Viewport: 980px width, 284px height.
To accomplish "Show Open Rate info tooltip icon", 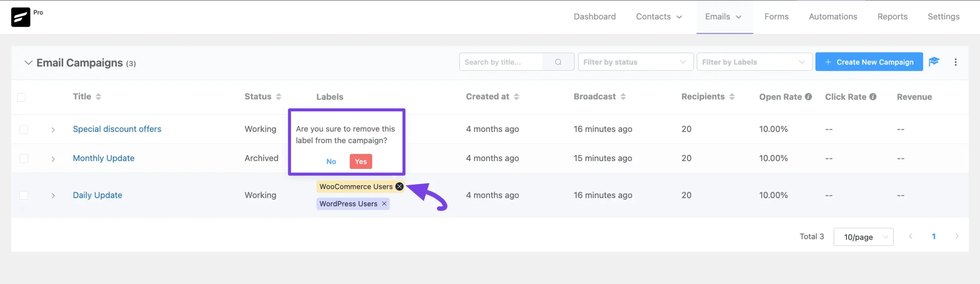I will click(808, 97).
